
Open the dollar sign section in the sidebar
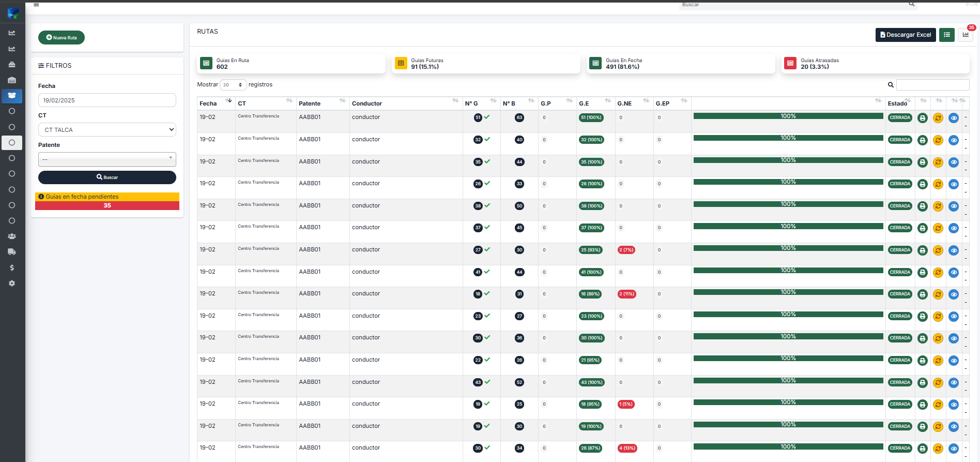tap(12, 268)
